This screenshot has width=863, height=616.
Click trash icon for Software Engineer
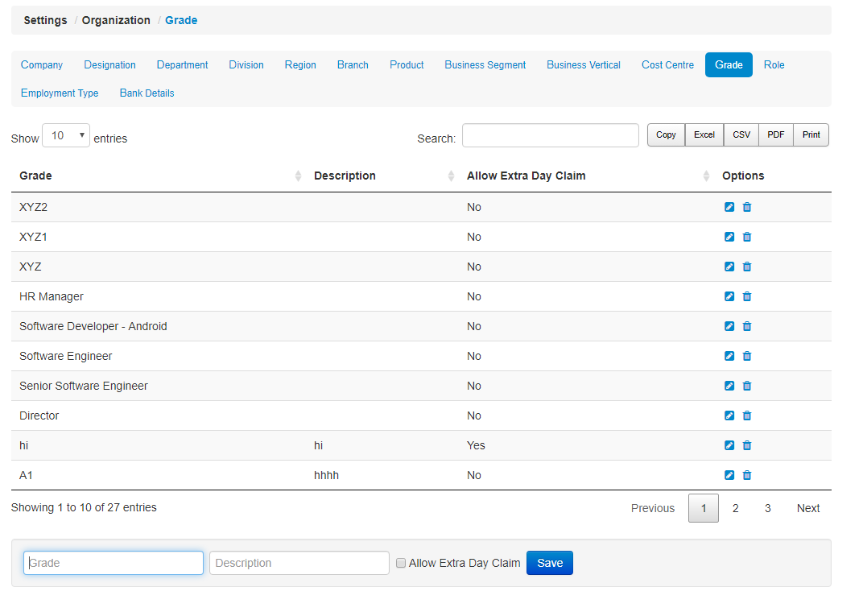(747, 356)
